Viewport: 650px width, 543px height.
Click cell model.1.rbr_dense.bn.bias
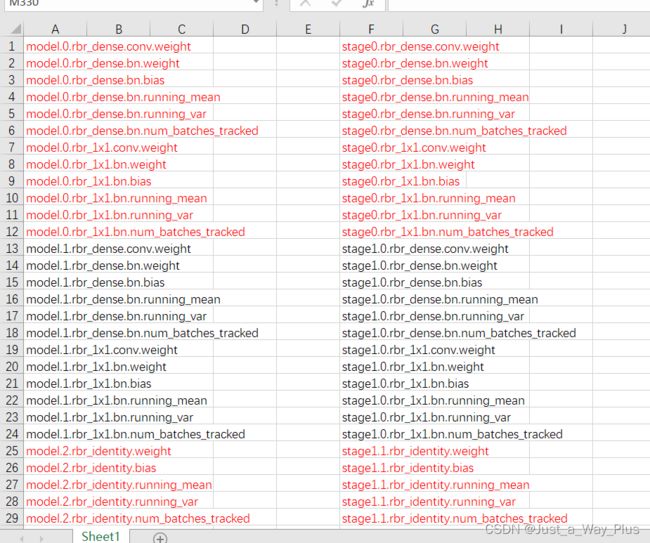pyautogui.click(x=95, y=282)
